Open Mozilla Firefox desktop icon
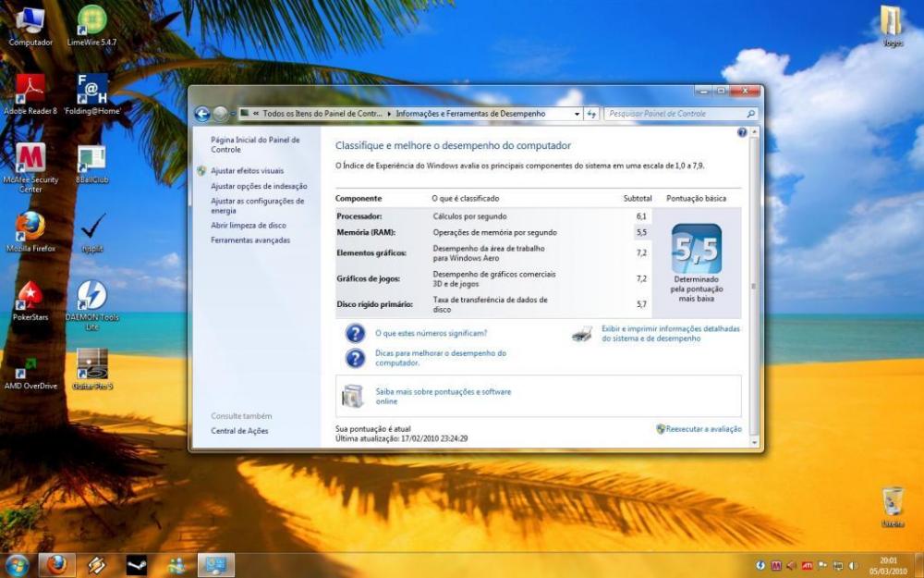The width and height of the screenshot is (924, 578). (30, 227)
